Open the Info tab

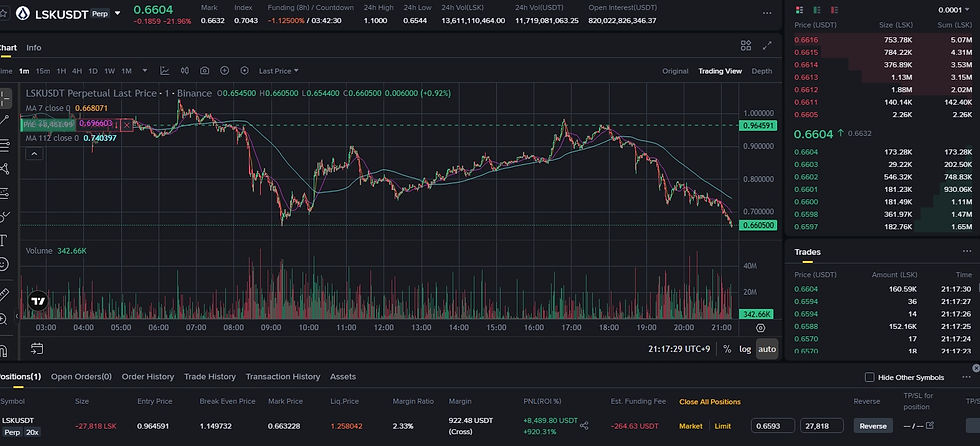(x=34, y=47)
